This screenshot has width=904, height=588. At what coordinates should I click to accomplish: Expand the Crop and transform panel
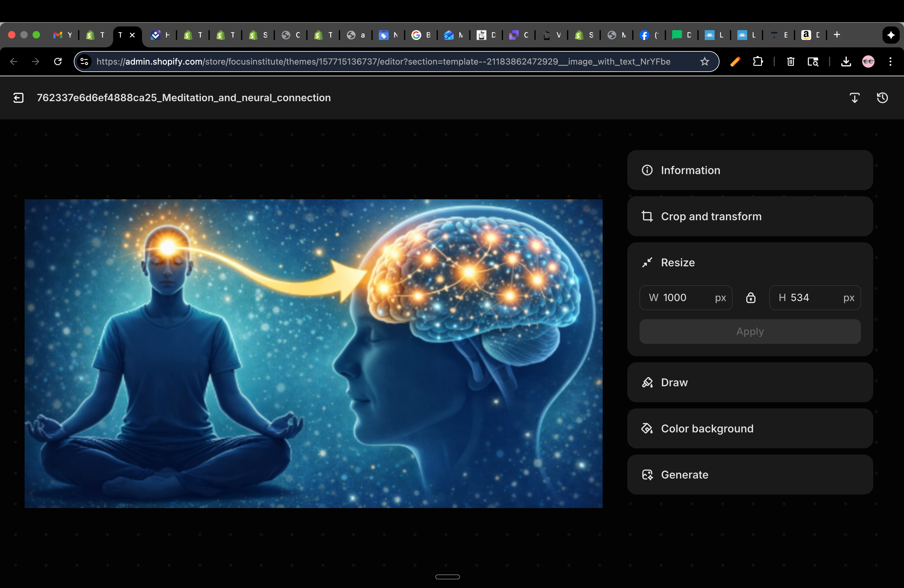pyautogui.click(x=750, y=217)
